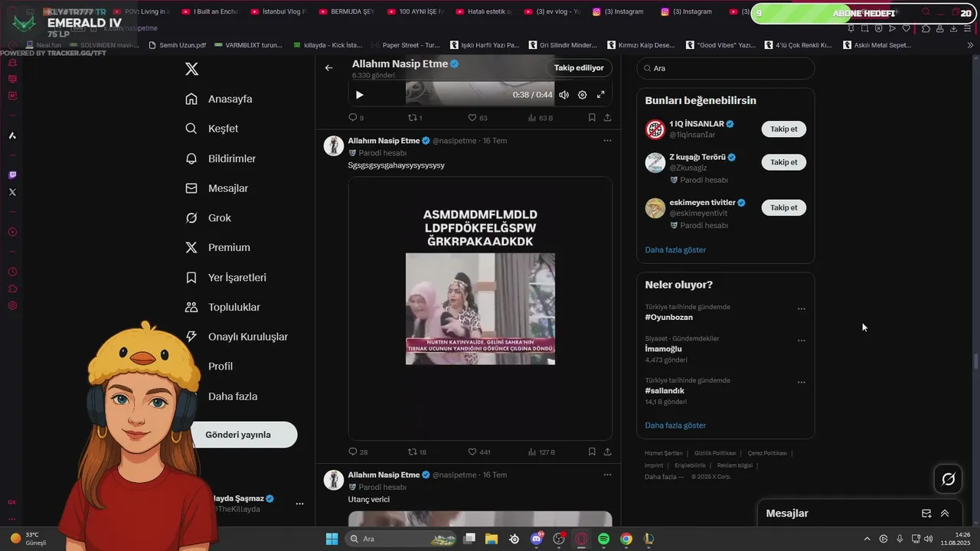This screenshot has width=980, height=551.
Task: Expand the Mesajlar drawer with the chevron
Action: [945, 514]
